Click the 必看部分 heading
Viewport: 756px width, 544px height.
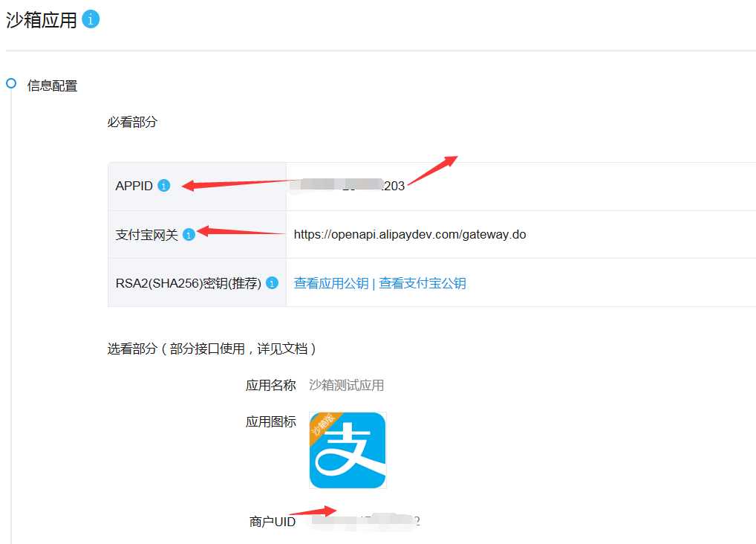click(x=132, y=122)
